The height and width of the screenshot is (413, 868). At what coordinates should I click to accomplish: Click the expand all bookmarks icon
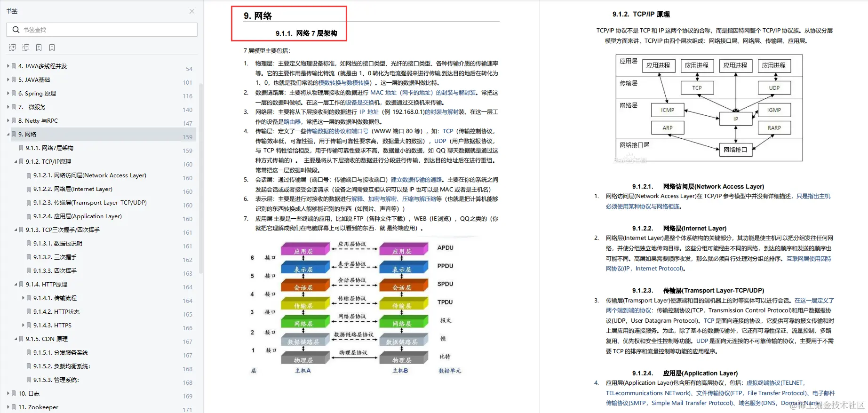13,48
